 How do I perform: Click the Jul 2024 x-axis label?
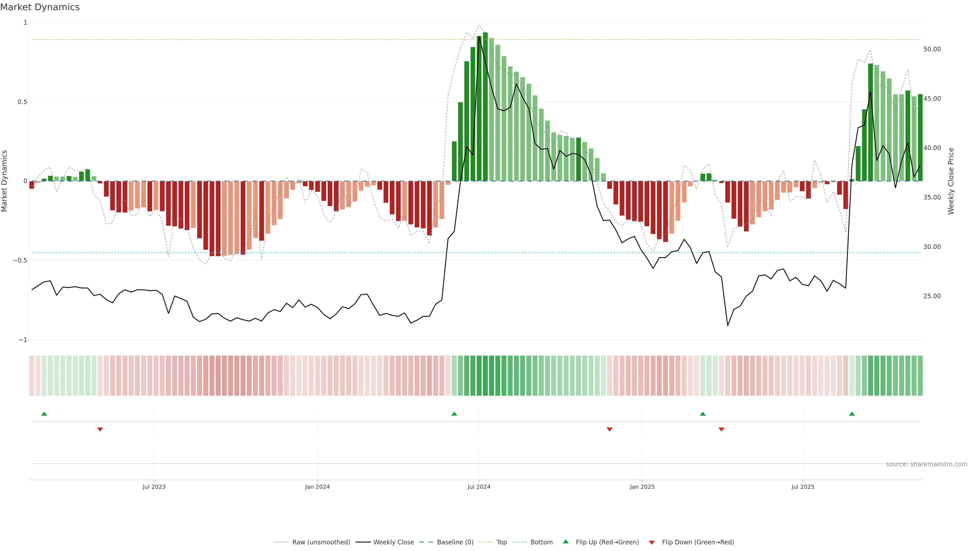coord(479,487)
